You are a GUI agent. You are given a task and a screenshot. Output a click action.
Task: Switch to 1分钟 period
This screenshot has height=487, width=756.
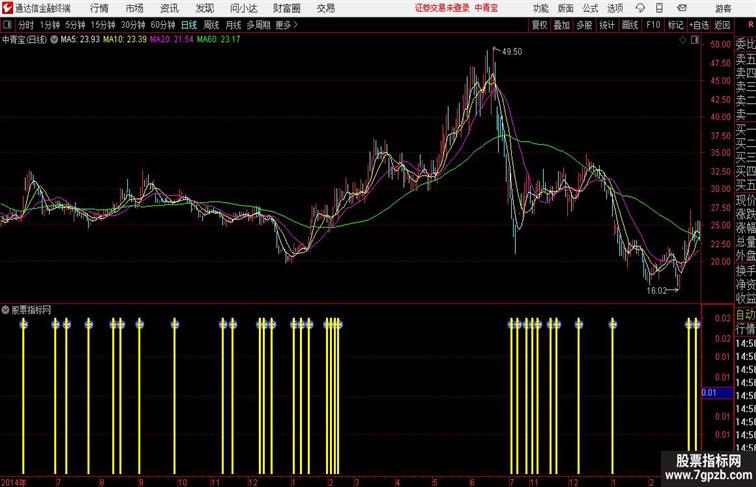[x=50, y=25]
